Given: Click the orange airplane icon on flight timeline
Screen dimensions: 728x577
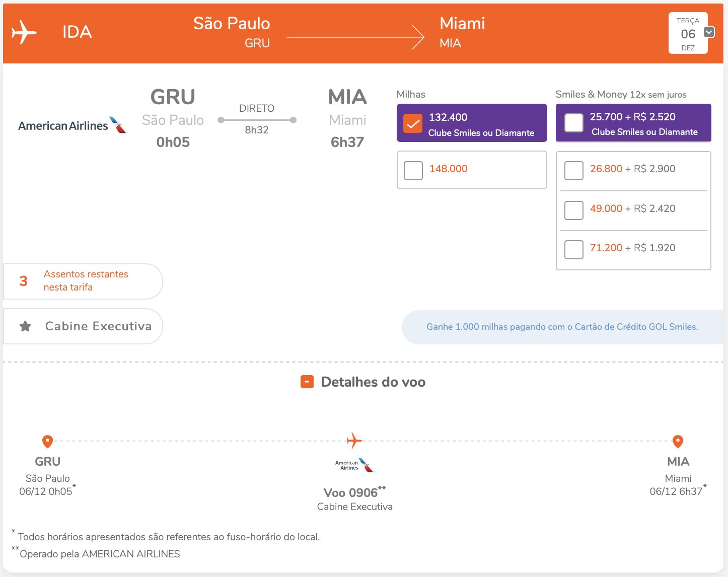Looking at the screenshot, I should (x=354, y=441).
